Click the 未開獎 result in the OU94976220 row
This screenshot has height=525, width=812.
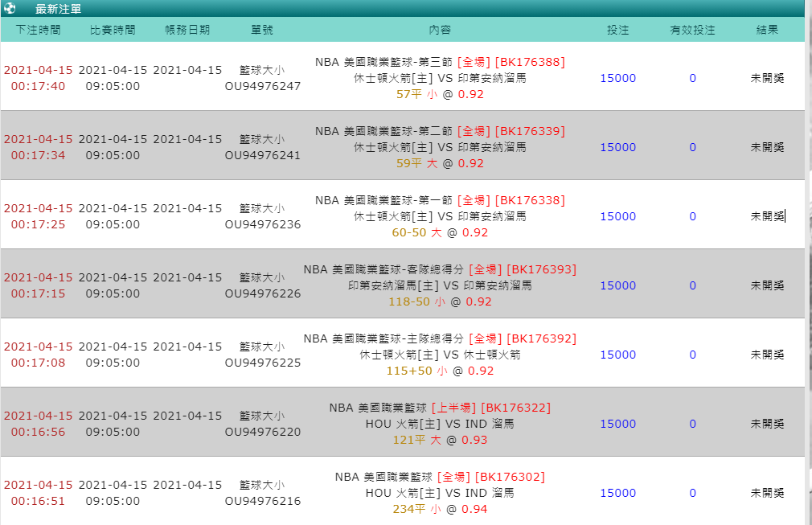pyautogui.click(x=767, y=424)
